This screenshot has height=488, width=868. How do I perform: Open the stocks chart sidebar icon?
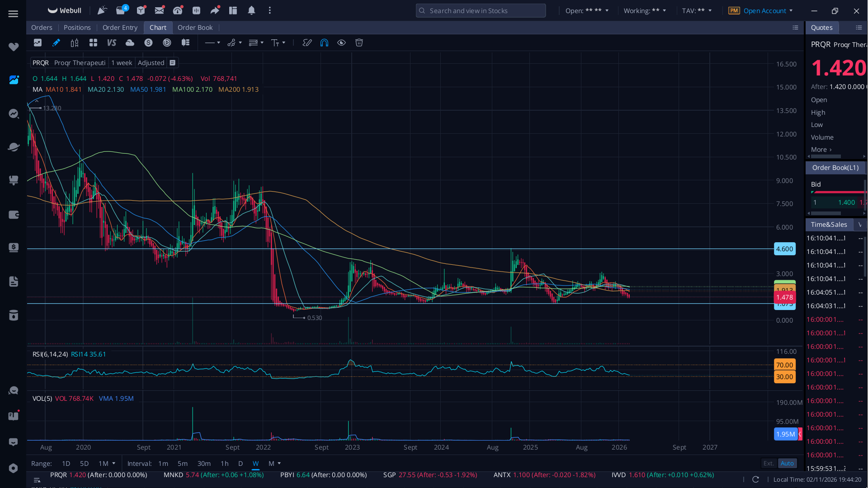14,80
